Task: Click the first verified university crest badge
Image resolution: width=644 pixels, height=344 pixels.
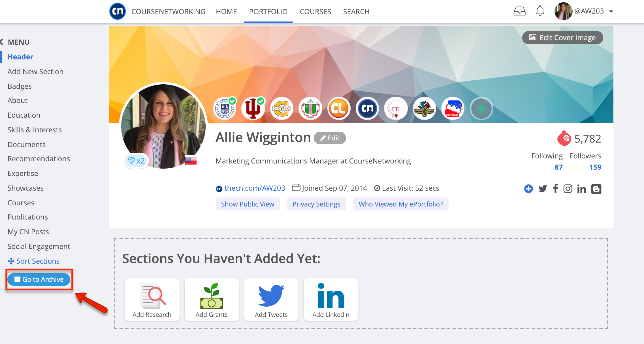Action: (225, 108)
